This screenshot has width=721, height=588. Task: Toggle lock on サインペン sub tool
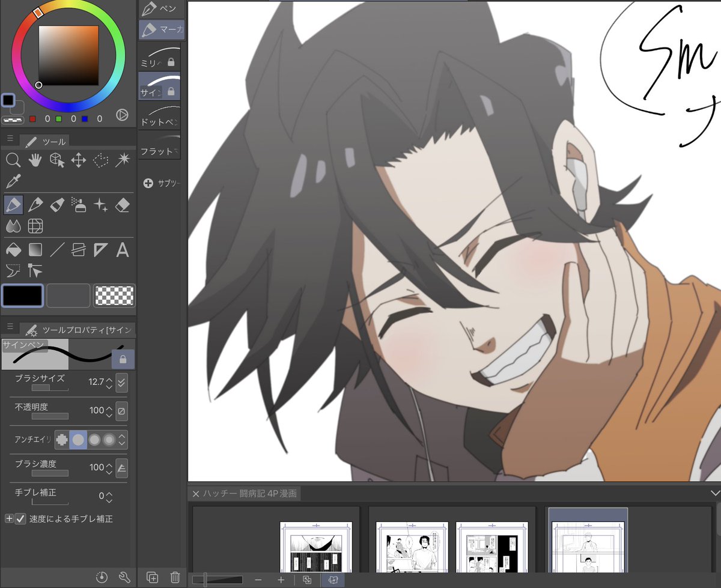pyautogui.click(x=171, y=92)
